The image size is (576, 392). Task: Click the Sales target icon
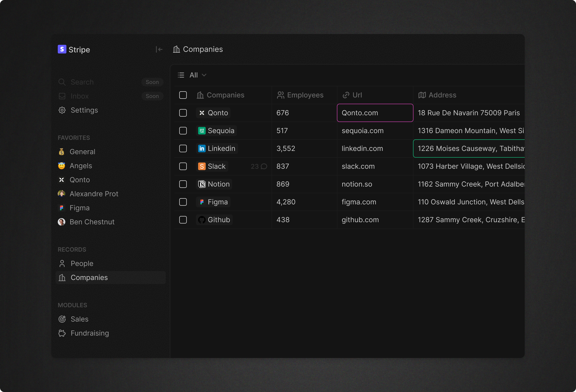click(62, 319)
